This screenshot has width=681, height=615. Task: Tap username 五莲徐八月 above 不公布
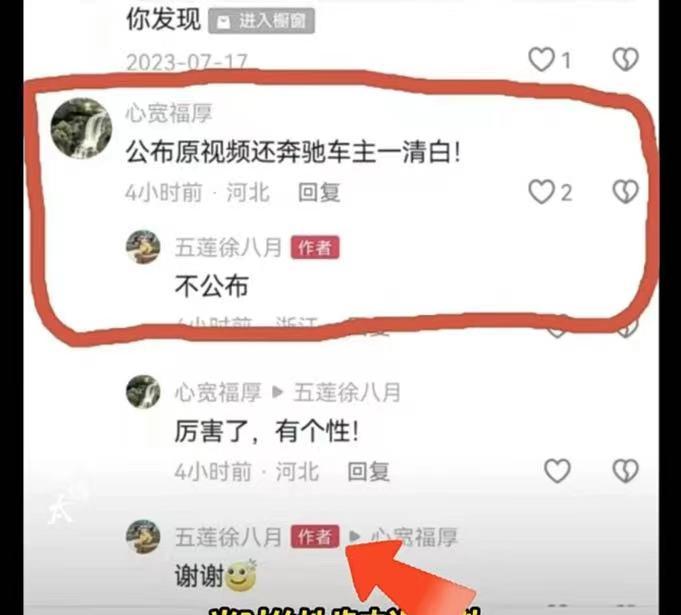click(x=228, y=247)
